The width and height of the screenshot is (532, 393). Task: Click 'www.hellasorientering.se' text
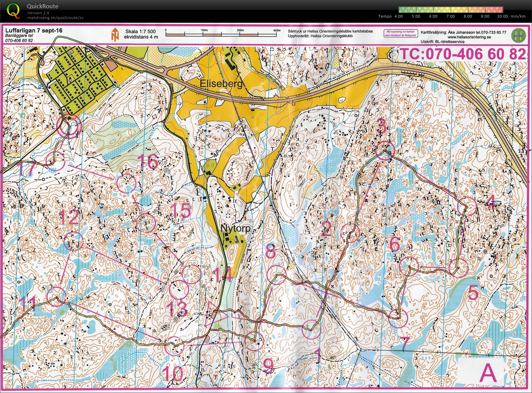pos(469,37)
